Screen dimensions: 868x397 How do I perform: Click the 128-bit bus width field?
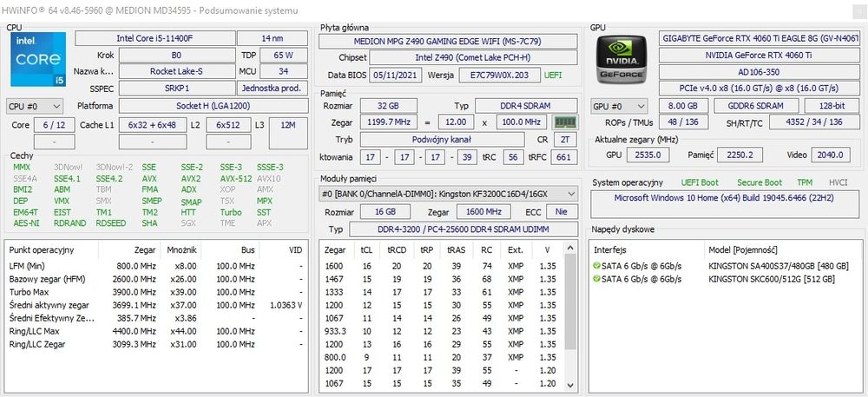pyautogui.click(x=832, y=106)
